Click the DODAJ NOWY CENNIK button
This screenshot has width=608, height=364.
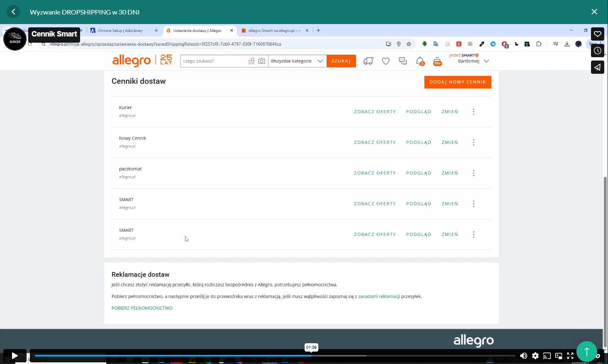pos(457,82)
